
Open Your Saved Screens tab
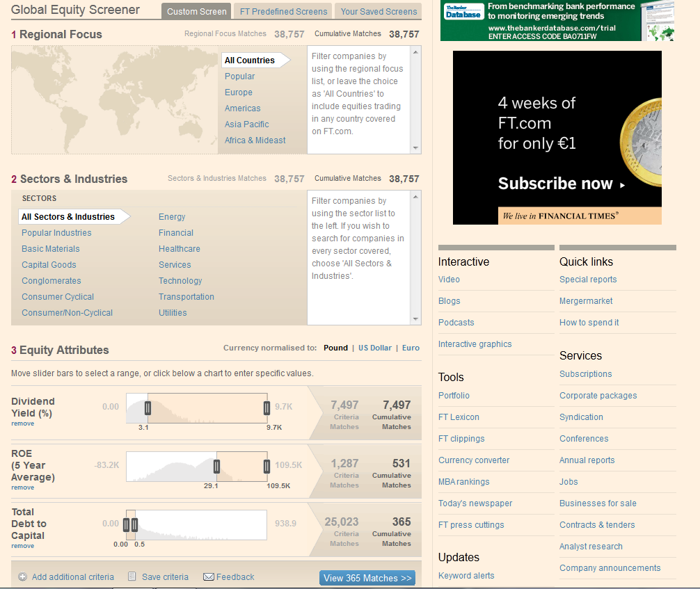pos(379,12)
